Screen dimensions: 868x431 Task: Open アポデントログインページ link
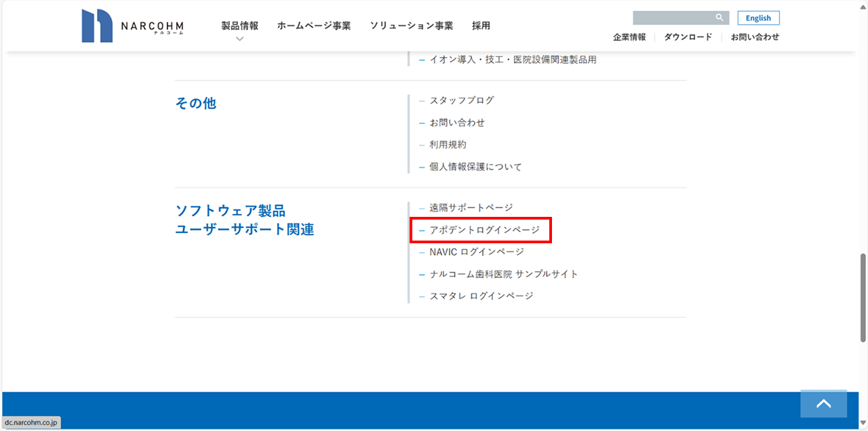coord(484,230)
